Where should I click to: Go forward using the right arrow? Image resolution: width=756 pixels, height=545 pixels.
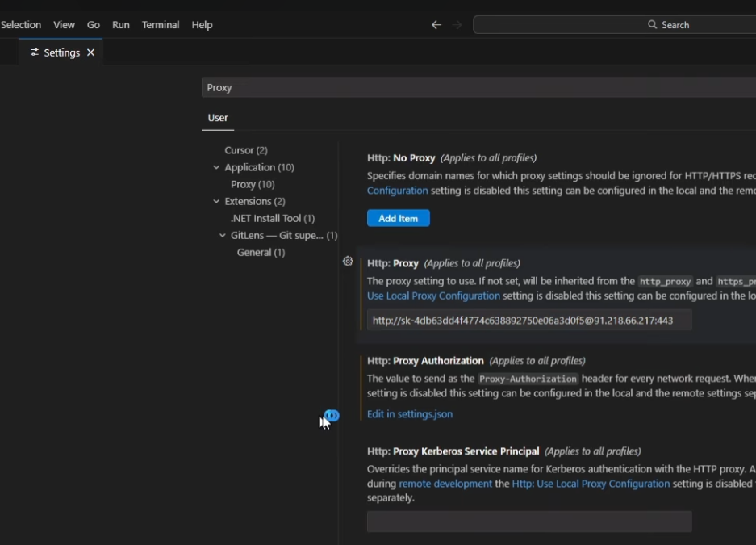pyautogui.click(x=457, y=25)
